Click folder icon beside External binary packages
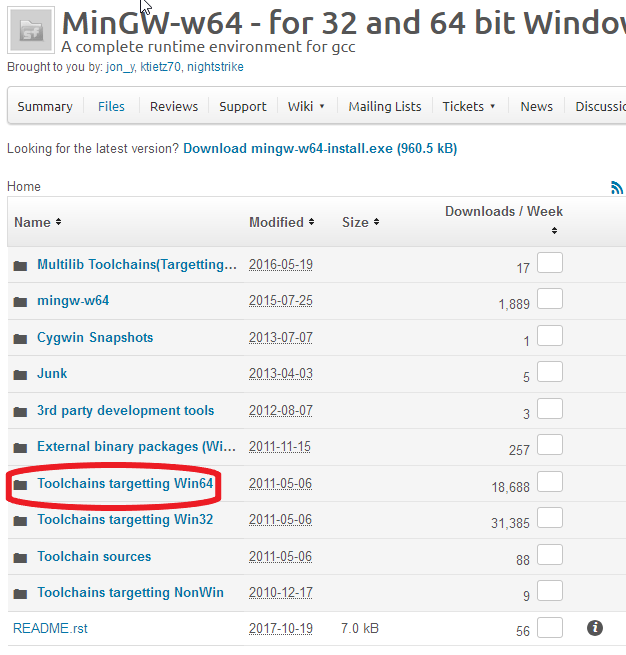This screenshot has height=655, width=626. [x=20, y=448]
